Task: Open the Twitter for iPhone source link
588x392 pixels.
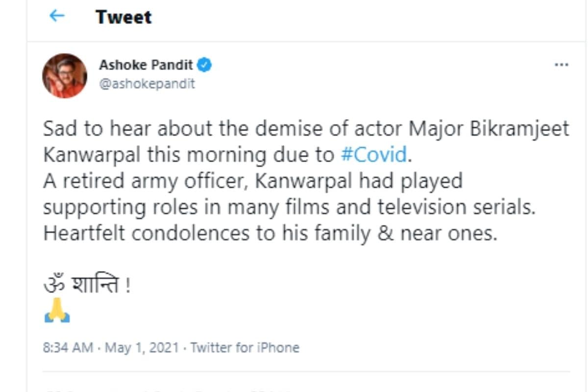Action: pyautogui.click(x=245, y=348)
